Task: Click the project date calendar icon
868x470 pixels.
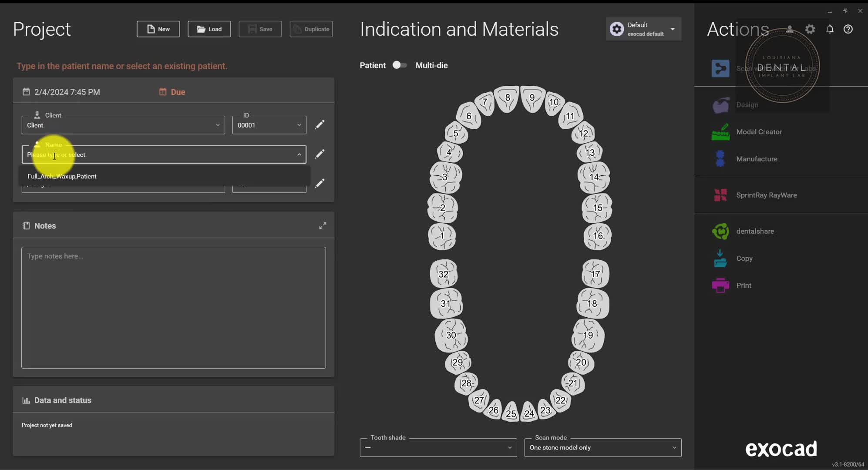Action: pos(26,92)
